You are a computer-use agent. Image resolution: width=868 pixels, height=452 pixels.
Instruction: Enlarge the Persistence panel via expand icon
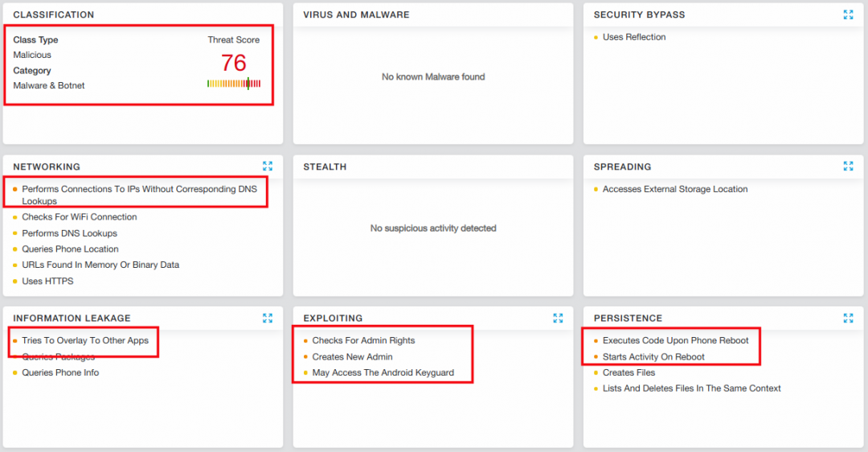pos(848,318)
